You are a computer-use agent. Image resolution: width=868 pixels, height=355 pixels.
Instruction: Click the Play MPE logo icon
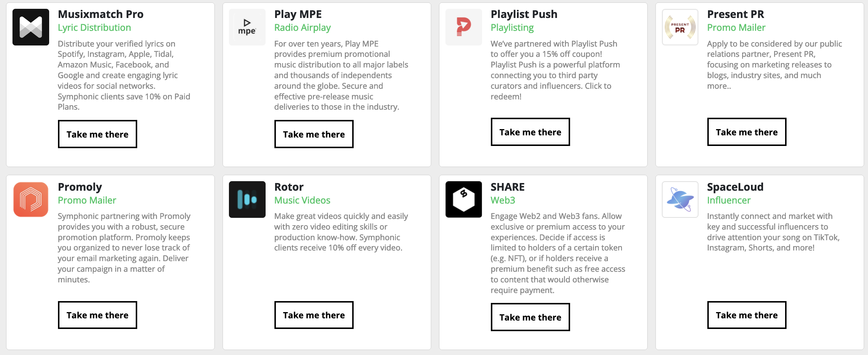(247, 27)
